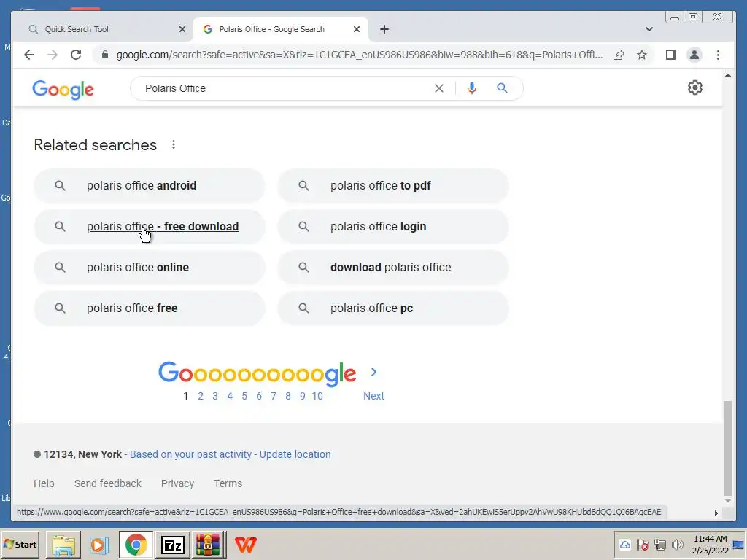Go to results page 7
This screenshot has height=560, width=747.
tap(274, 396)
